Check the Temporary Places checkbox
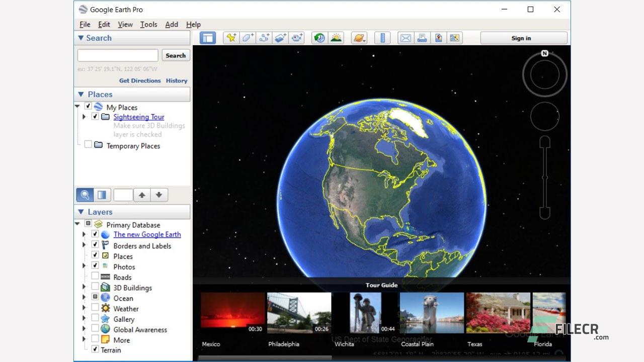 [x=88, y=145]
